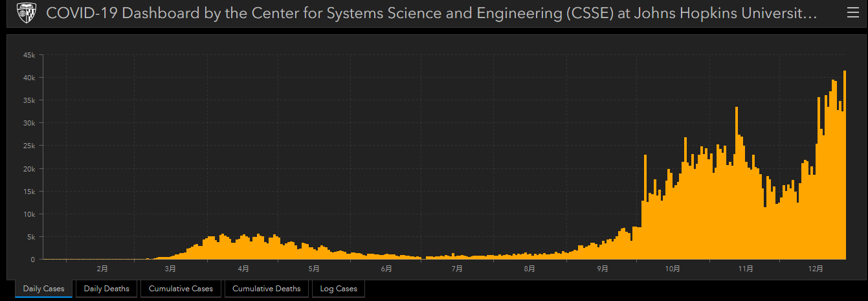Switch to the Daily Deaths tab
Image resolution: width=868 pixels, height=301 pixels.
(106, 289)
